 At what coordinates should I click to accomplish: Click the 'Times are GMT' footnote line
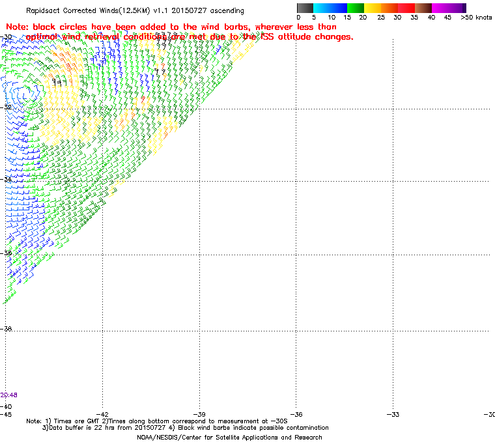click(157, 421)
